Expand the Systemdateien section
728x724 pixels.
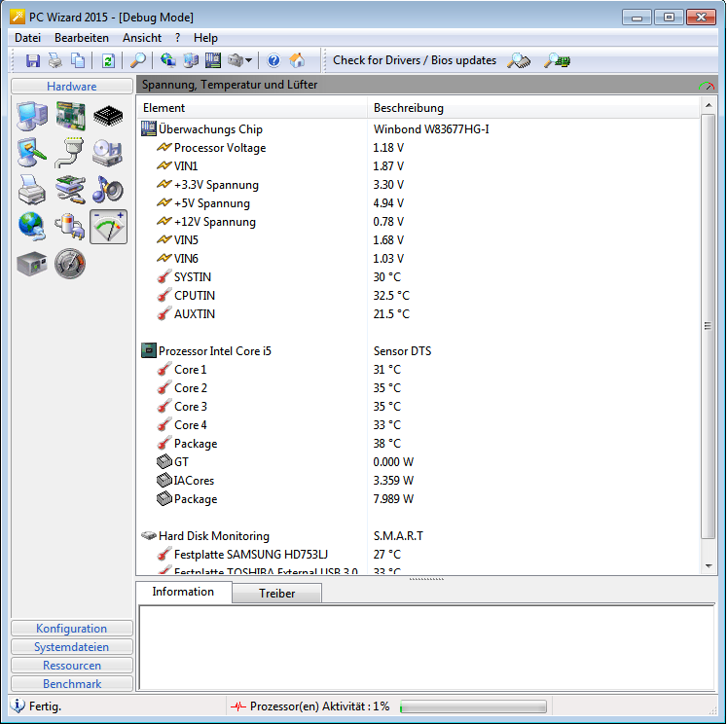71,647
